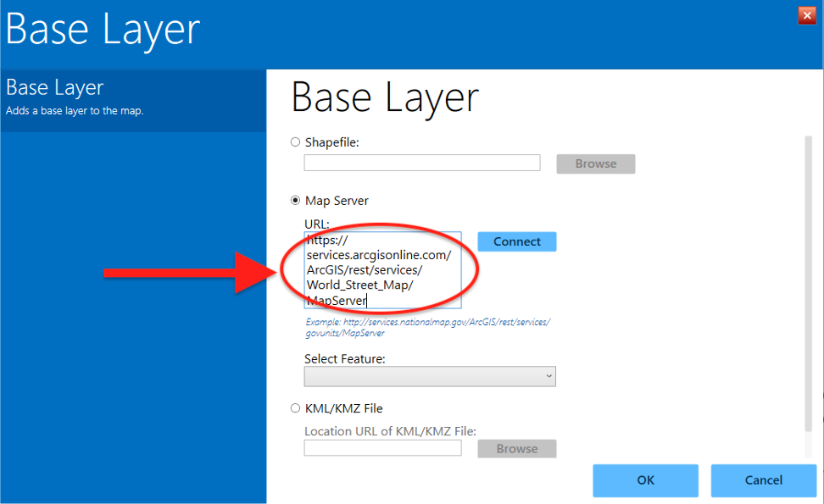Click inside the Map Server URL box
824x504 pixels.
tap(382, 270)
